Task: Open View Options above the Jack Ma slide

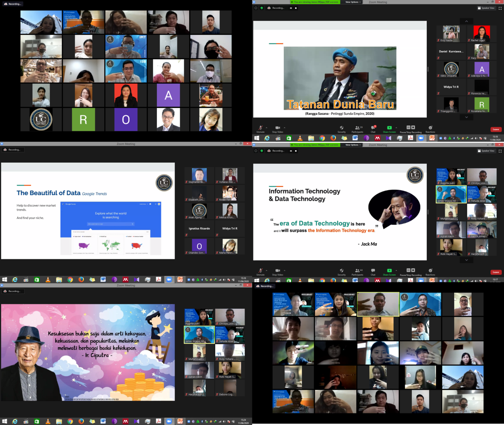Action: 352,145
